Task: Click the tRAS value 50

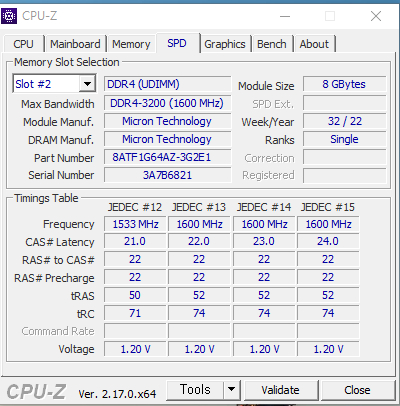Action: click(135, 295)
